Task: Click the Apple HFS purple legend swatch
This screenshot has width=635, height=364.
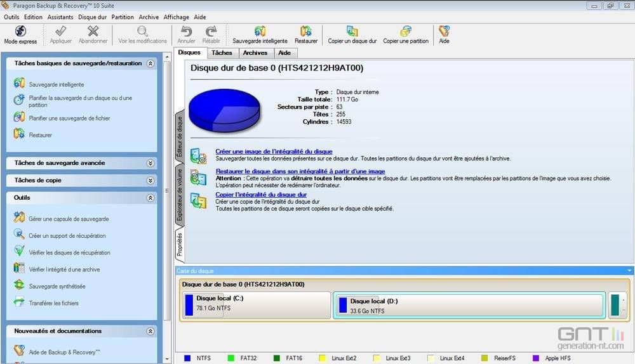Action: (x=536, y=358)
